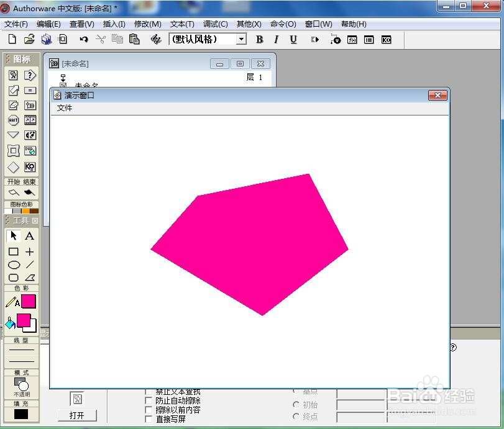Open the 编辑(E) menu
This screenshot has height=429, width=504.
[48, 24]
